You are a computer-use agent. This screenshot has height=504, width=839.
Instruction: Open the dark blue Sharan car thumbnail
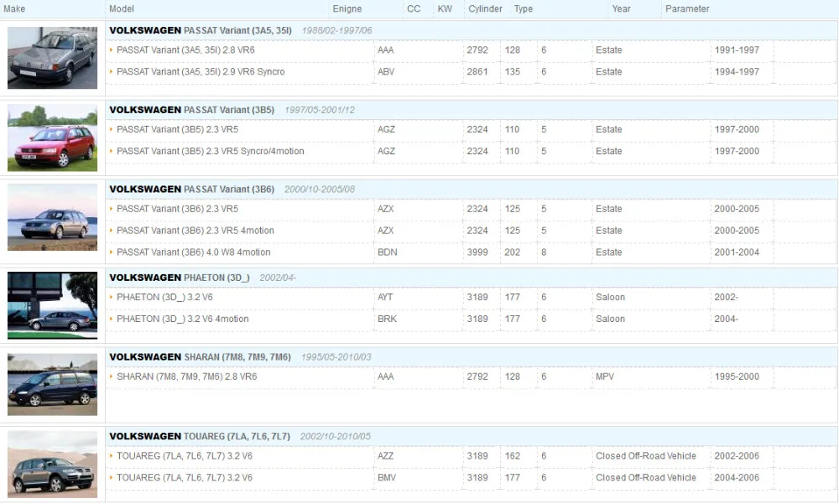(x=52, y=384)
